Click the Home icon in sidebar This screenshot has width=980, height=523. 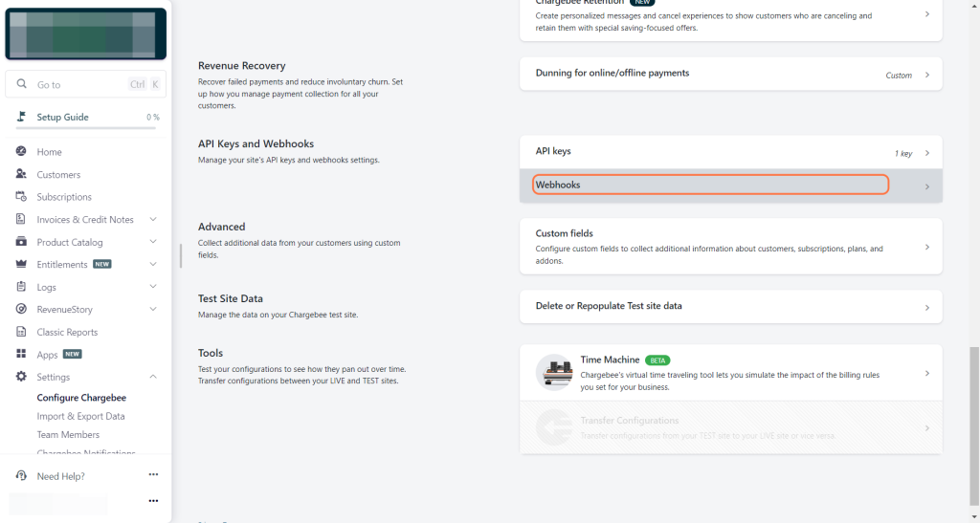pos(21,152)
